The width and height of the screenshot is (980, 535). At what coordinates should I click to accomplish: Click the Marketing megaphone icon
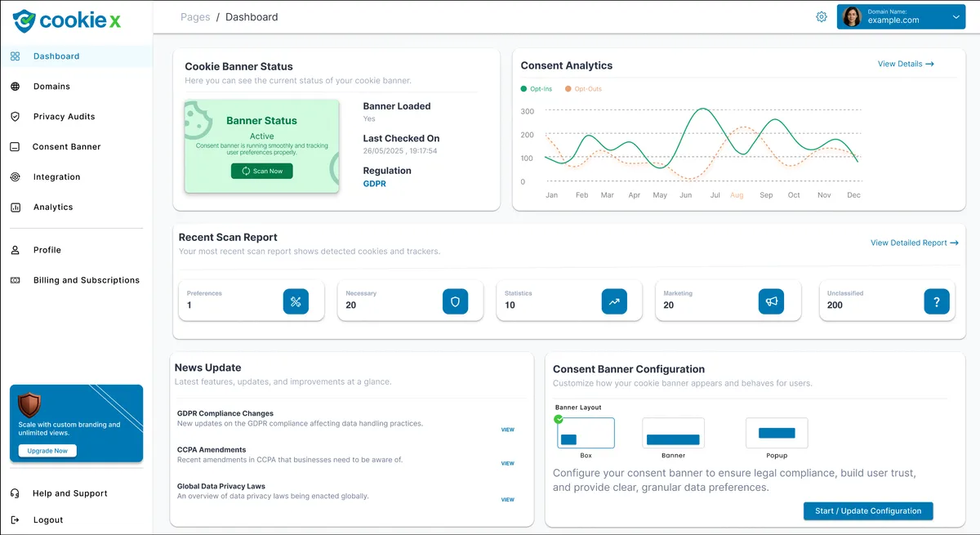pyautogui.click(x=772, y=301)
